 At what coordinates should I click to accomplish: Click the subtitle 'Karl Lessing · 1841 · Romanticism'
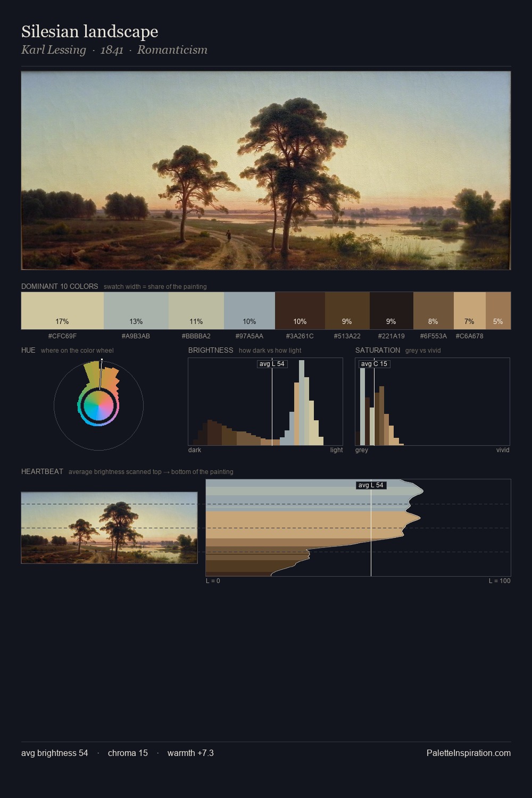pyautogui.click(x=114, y=50)
